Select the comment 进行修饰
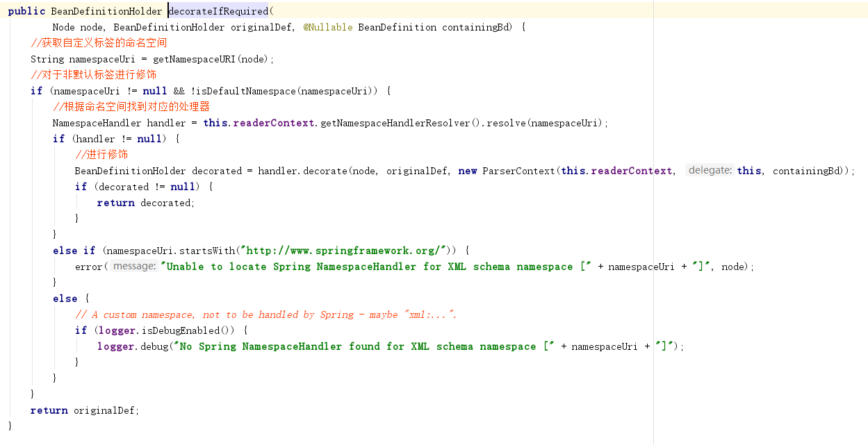The image size is (868, 445). 101,155
